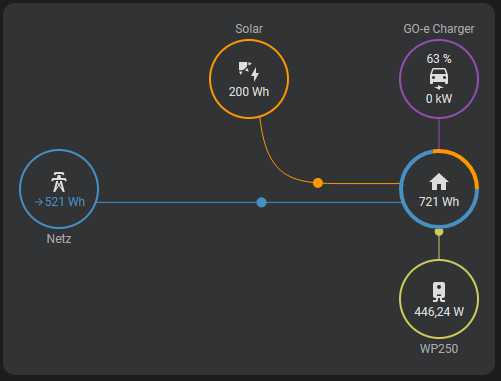
Task: Open the 446,24 W heat pump reading
Action: [x=439, y=312]
